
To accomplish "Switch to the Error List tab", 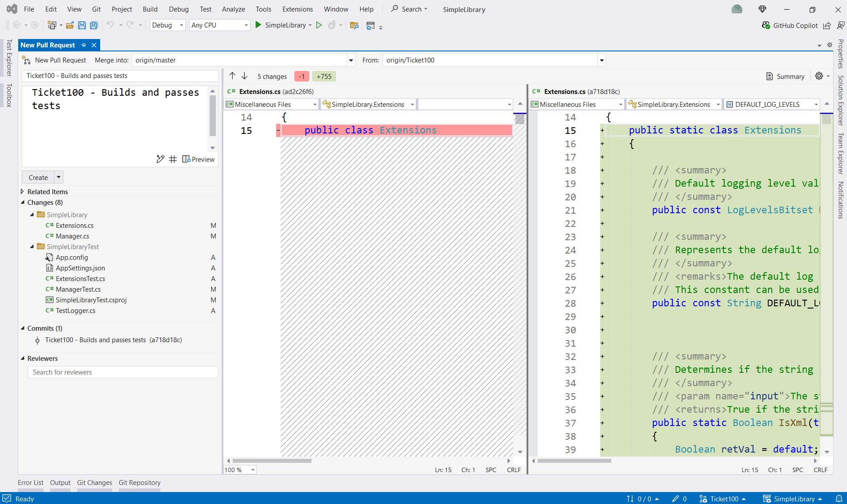I will [31, 483].
